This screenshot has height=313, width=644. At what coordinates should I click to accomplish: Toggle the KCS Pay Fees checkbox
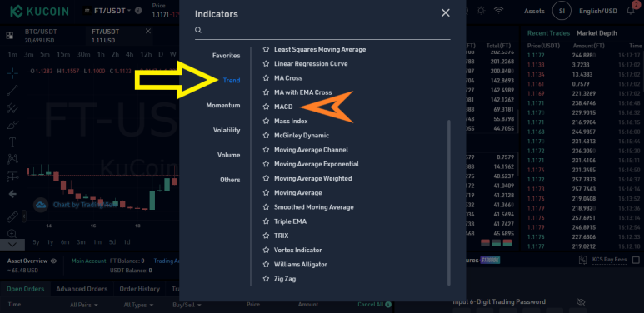click(x=636, y=260)
